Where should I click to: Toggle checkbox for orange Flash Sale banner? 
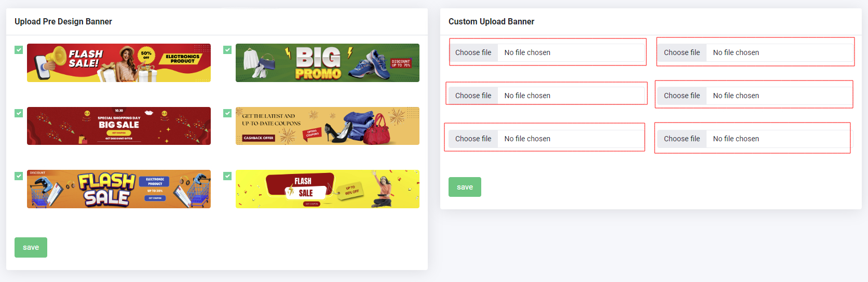19,176
